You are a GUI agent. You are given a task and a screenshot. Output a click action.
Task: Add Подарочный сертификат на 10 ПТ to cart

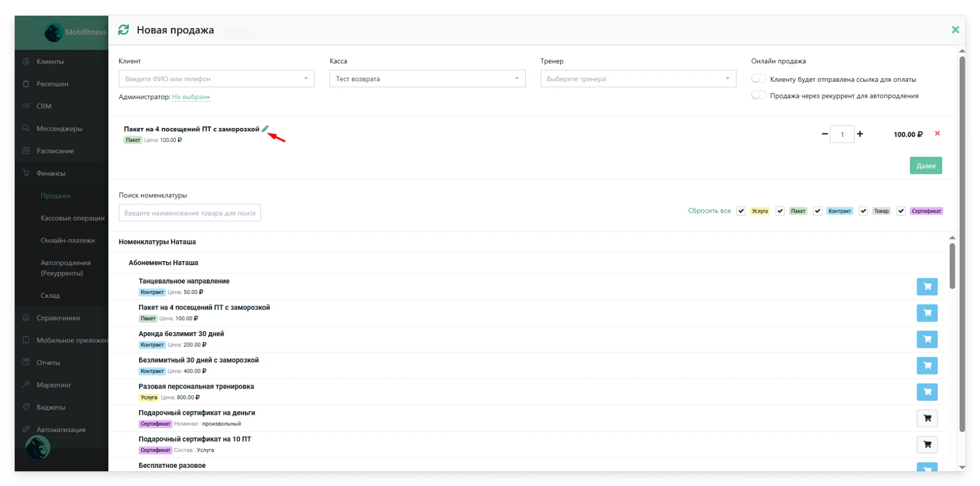pyautogui.click(x=927, y=445)
